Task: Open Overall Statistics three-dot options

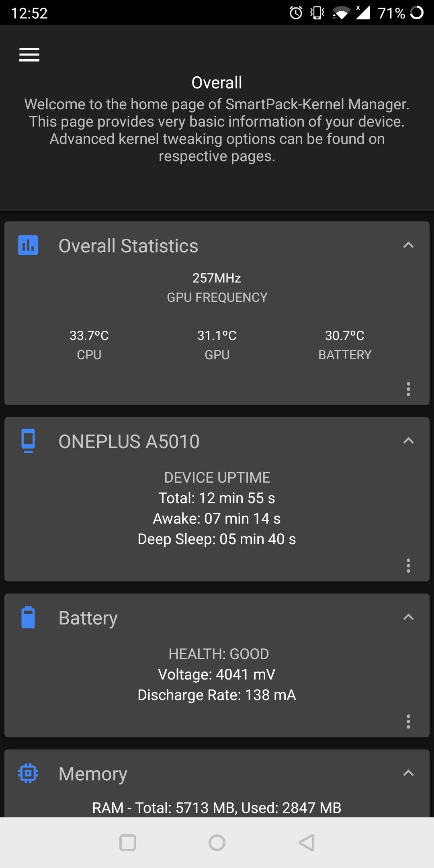Action: pos(408,389)
